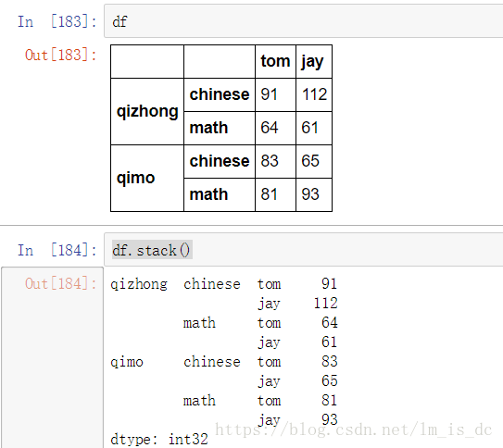This screenshot has height=448, width=503.
Task: Click qizhong label in stack output
Action: [139, 284]
